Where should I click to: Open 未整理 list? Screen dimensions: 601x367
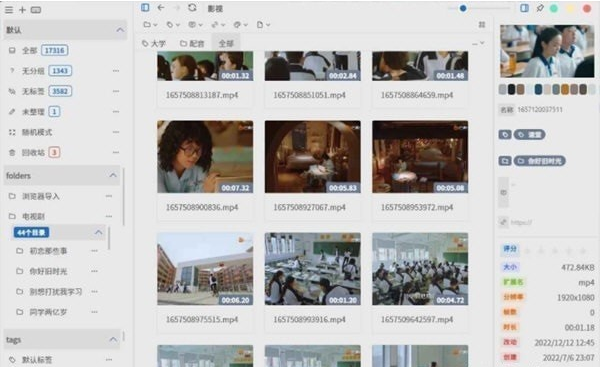click(x=34, y=112)
